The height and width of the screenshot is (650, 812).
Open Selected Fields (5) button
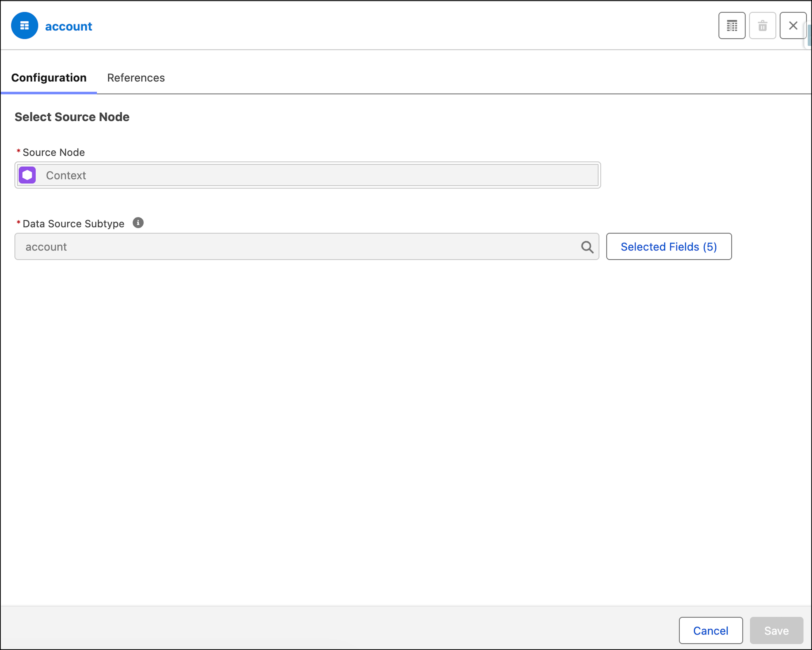[x=669, y=247]
